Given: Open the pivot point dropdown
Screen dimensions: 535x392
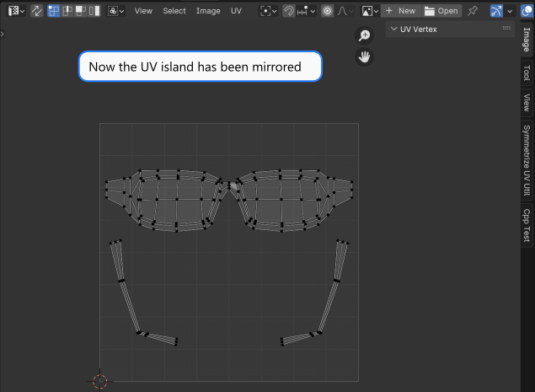Looking at the screenshot, I should (x=268, y=11).
